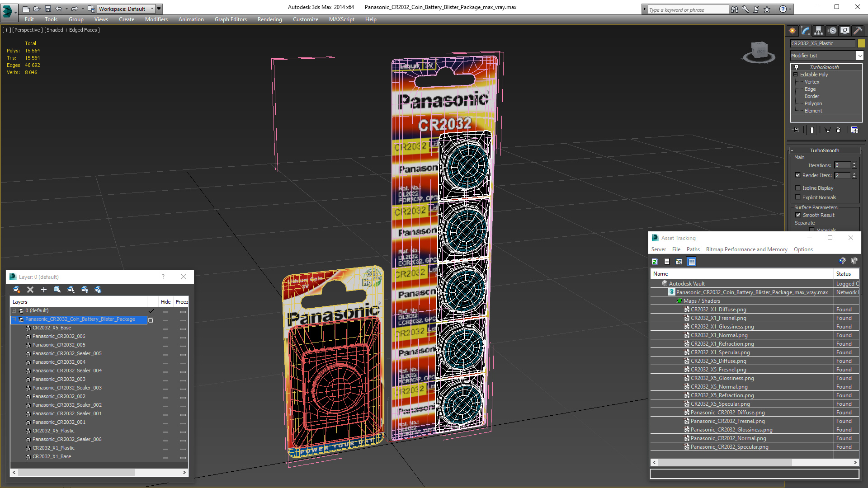Image resolution: width=868 pixels, height=488 pixels.
Task: Switch to the Motion command panel
Action: [832, 31]
